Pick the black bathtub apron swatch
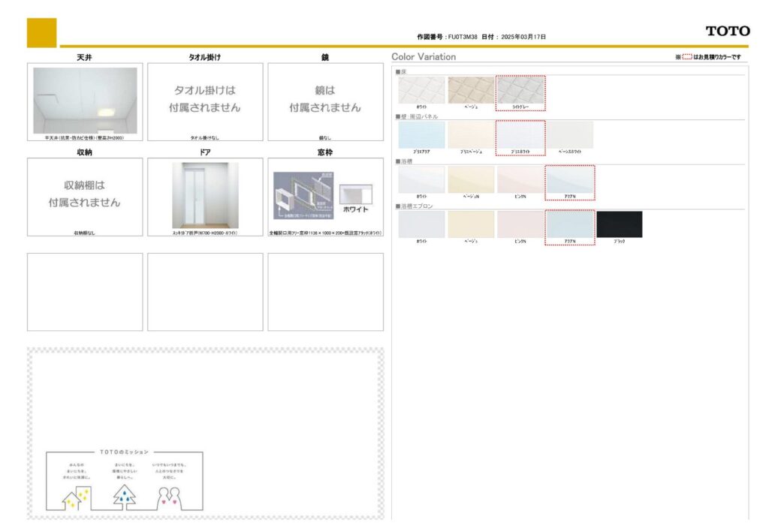 619,224
